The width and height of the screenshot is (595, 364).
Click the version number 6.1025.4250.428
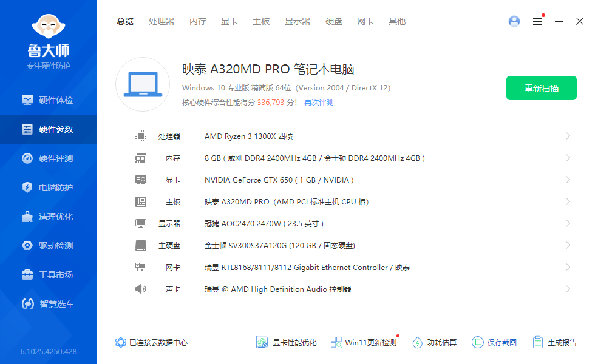tap(49, 351)
